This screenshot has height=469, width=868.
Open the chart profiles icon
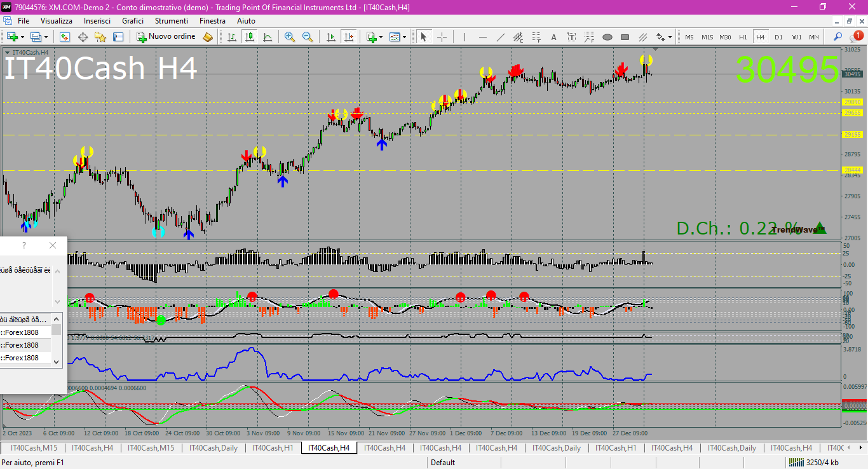(35, 37)
